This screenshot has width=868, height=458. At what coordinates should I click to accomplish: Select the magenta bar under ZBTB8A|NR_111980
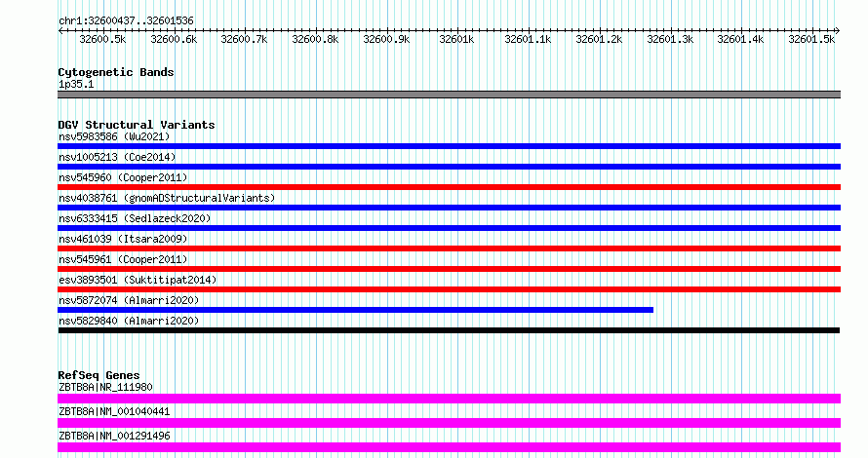click(449, 399)
